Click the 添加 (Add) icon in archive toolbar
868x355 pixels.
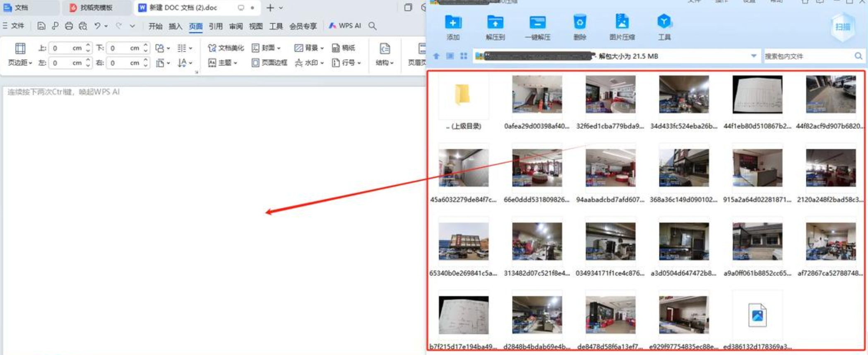(x=453, y=22)
